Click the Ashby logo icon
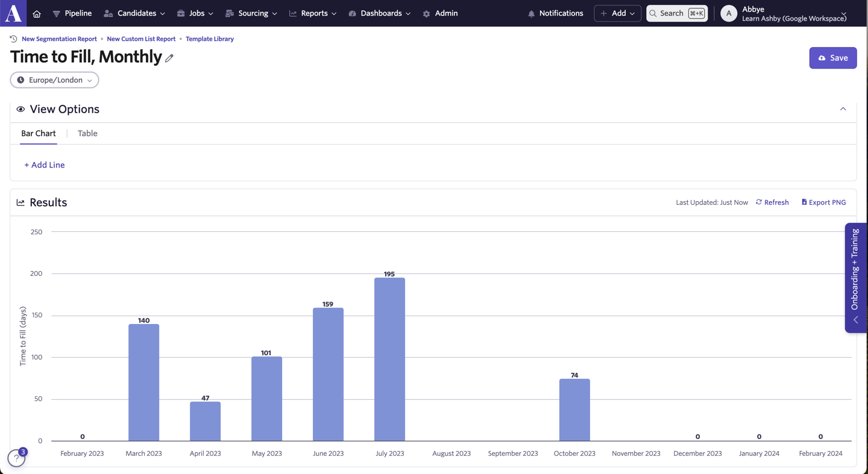 coord(13,13)
